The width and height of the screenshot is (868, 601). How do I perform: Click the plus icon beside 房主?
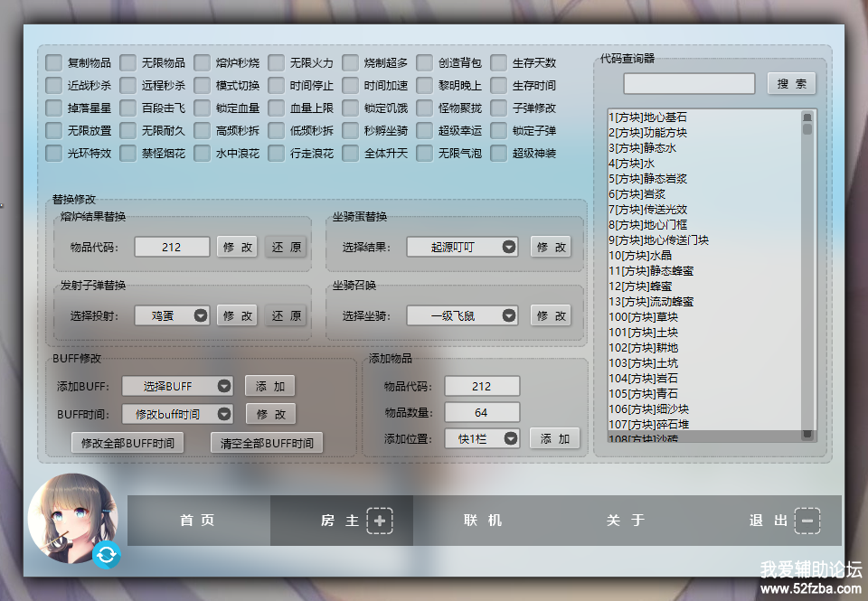click(x=380, y=521)
